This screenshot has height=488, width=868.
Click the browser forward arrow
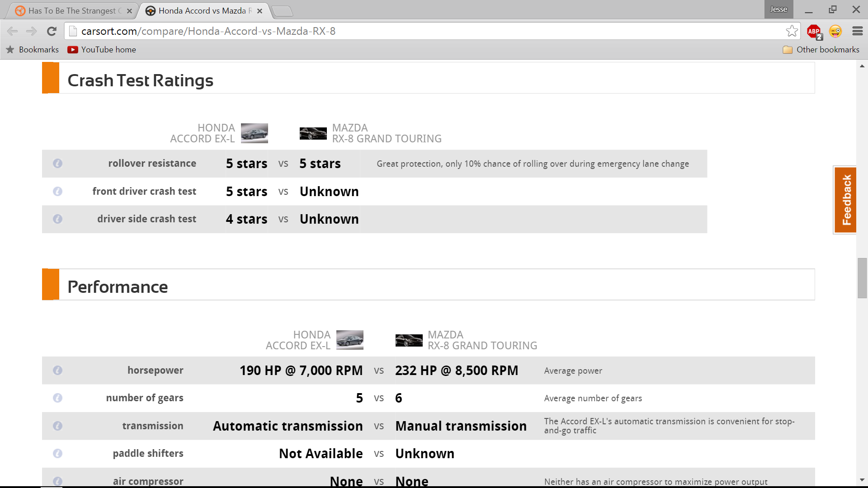click(x=31, y=31)
